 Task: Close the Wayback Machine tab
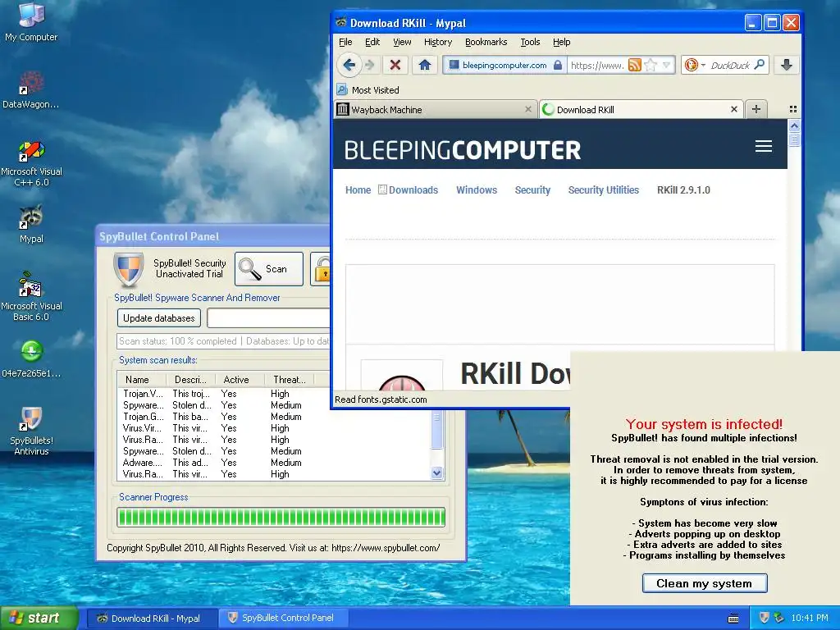coord(528,109)
